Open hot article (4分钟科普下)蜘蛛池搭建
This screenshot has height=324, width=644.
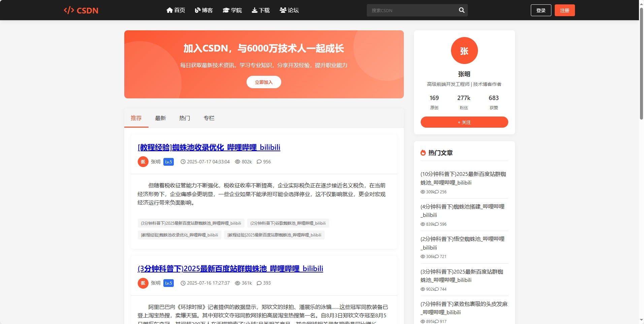point(462,210)
